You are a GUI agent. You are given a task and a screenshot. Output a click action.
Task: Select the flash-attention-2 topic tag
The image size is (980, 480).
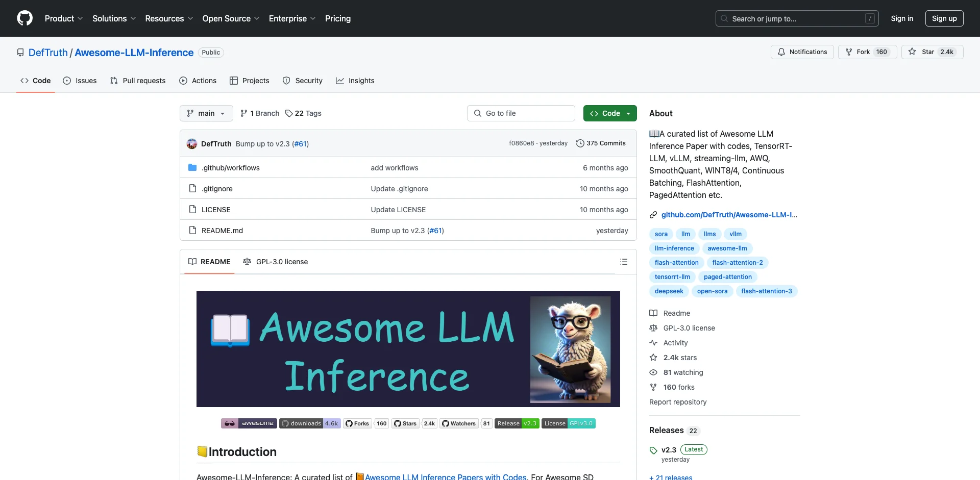[738, 263]
